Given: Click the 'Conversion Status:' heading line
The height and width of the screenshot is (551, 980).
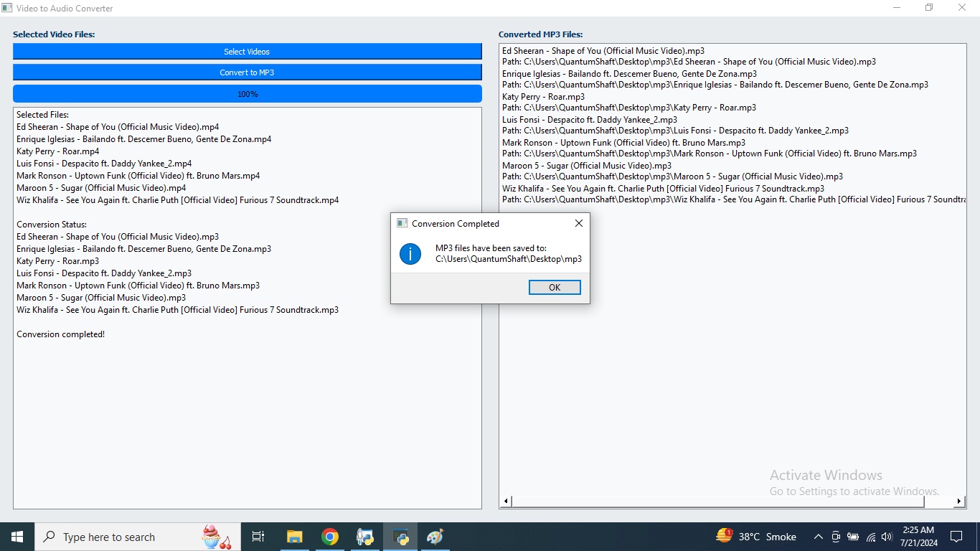Looking at the screenshot, I should click(x=52, y=225).
